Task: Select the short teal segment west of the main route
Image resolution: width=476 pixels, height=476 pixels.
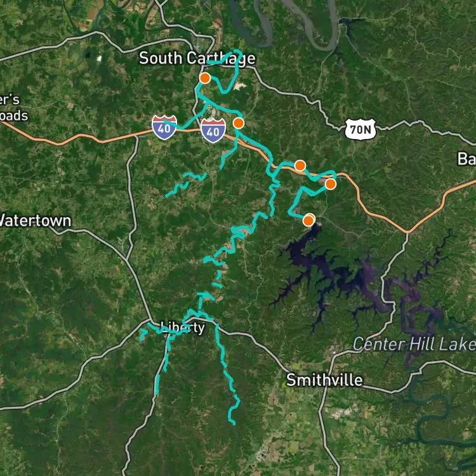Action: pyautogui.click(x=186, y=183)
